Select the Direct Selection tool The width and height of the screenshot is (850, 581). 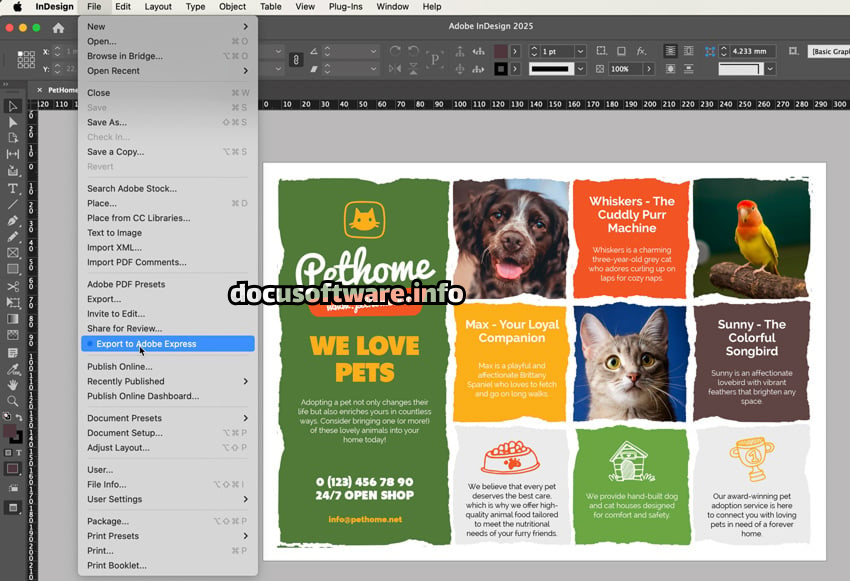(12, 122)
